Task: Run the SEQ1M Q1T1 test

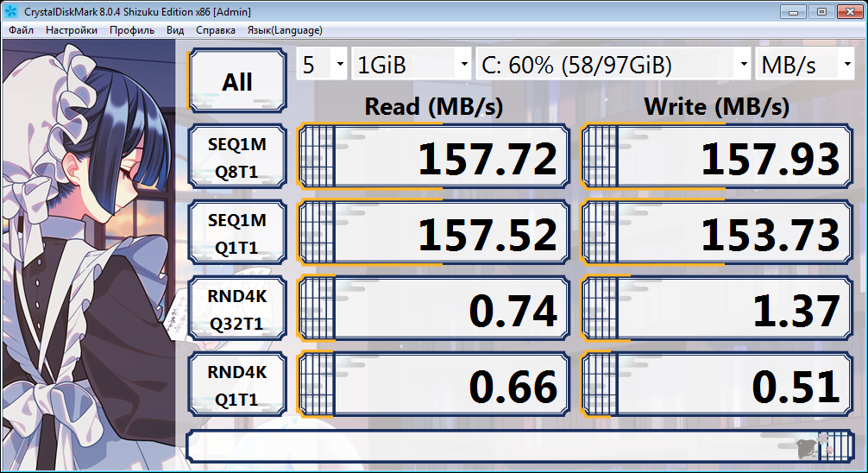Action: (237, 233)
